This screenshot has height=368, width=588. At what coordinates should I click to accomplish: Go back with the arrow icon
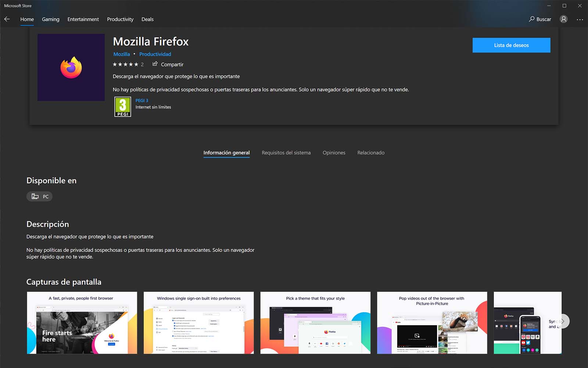7,19
